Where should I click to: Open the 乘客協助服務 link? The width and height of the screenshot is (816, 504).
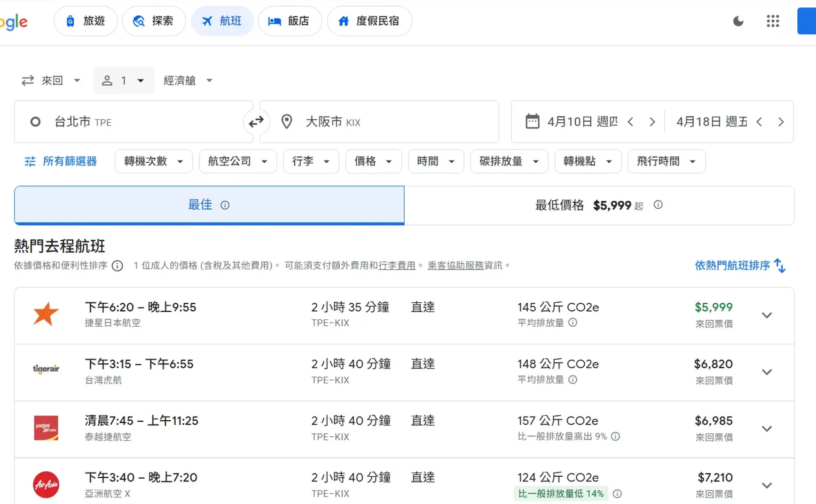click(455, 266)
